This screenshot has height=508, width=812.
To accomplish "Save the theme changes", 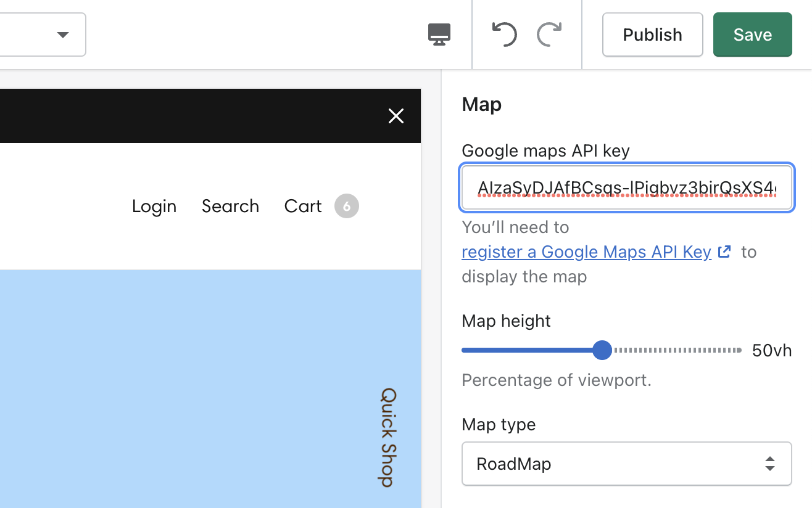I will click(753, 35).
